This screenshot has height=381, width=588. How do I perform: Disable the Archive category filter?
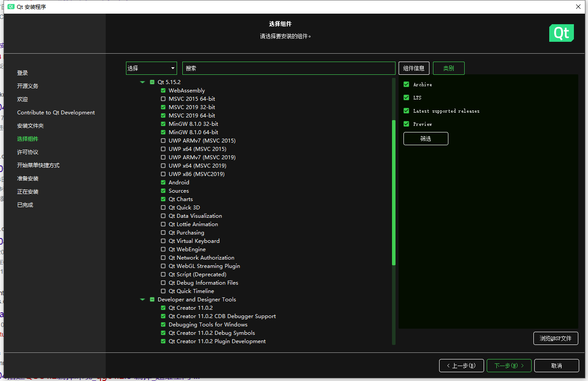click(x=406, y=84)
